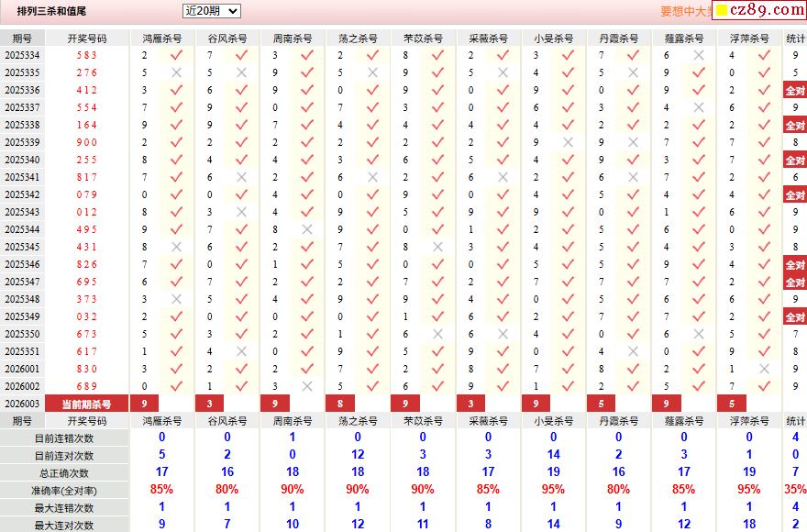Click gray cross for 芣苡杀号 in row 2025345
Screen dimensions: 807x532
pos(438,247)
